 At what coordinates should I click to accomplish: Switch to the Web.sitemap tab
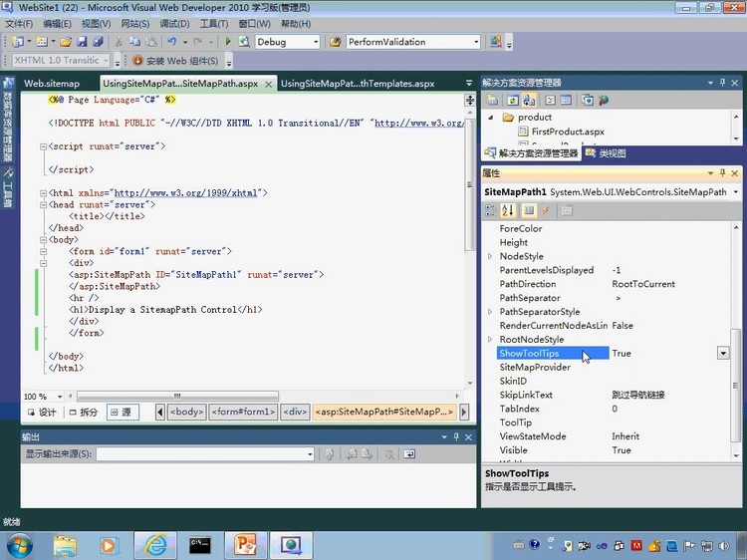point(52,84)
